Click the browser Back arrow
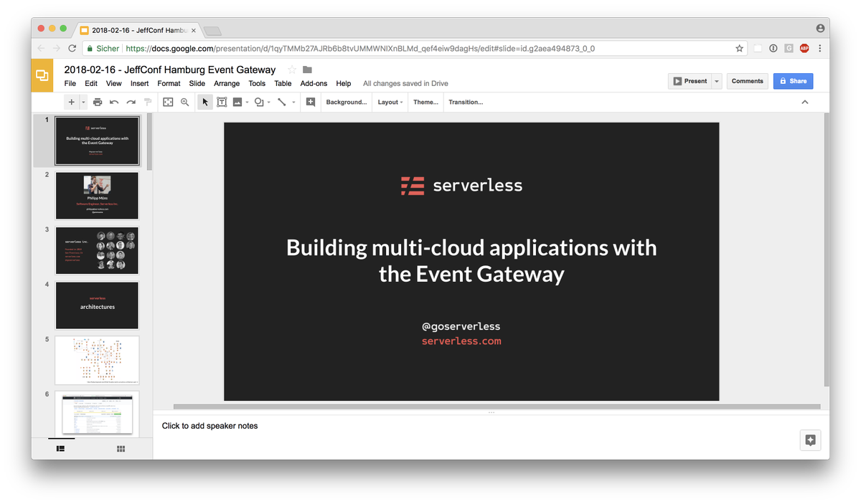This screenshot has width=861, height=504. (x=41, y=49)
